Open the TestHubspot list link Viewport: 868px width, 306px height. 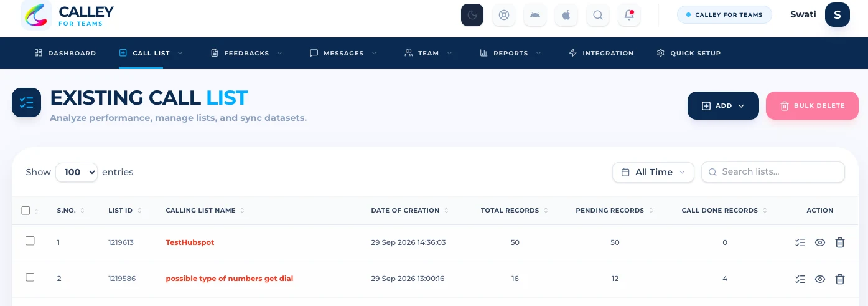(x=190, y=242)
